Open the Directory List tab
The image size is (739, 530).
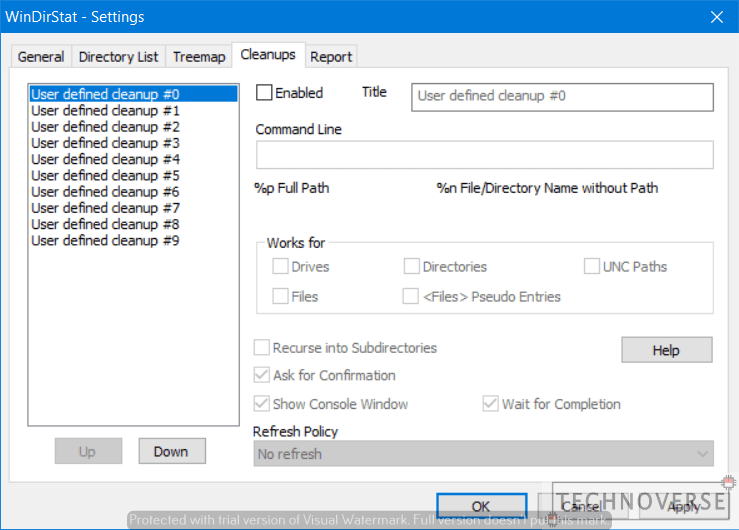coord(118,57)
